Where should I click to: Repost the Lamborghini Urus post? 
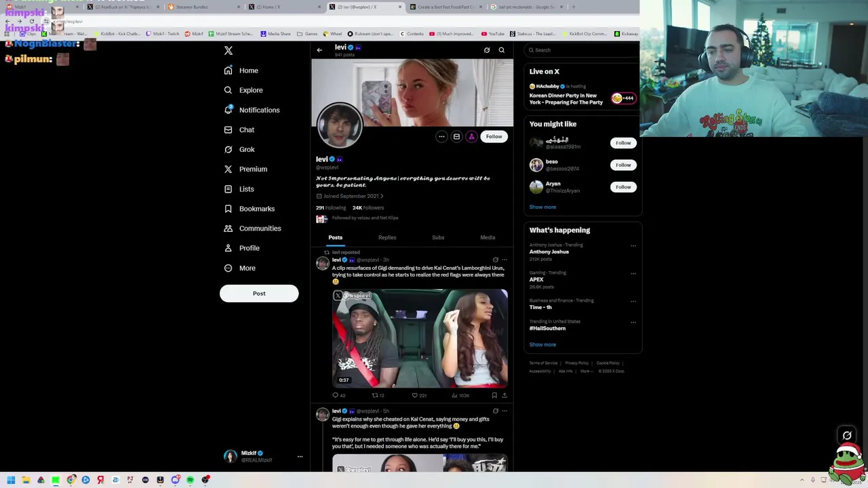pyautogui.click(x=378, y=395)
